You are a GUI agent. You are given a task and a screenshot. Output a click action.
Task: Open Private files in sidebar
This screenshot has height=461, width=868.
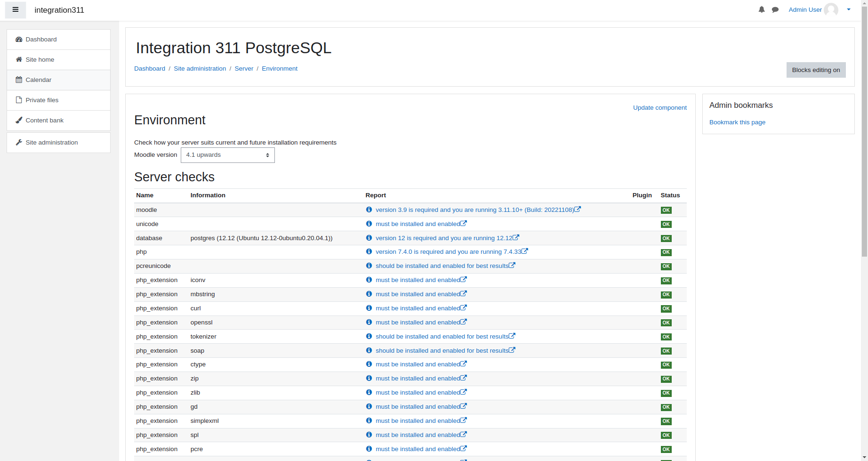pos(59,100)
